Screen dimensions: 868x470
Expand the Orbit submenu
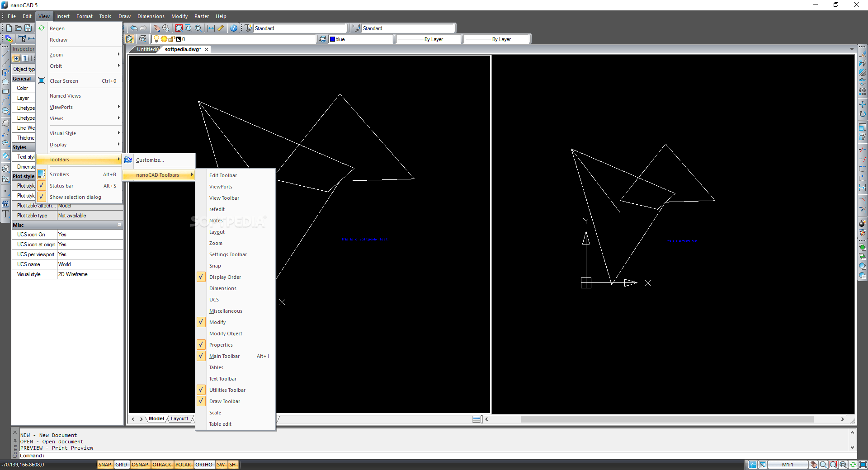point(79,66)
